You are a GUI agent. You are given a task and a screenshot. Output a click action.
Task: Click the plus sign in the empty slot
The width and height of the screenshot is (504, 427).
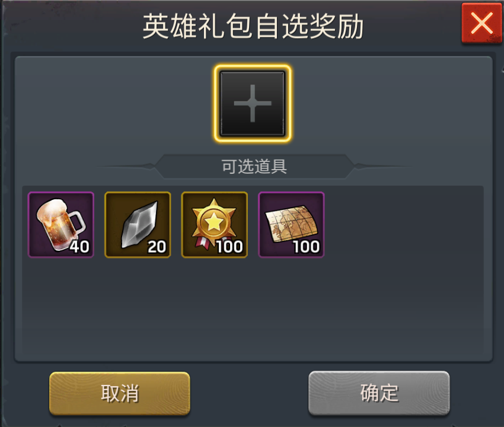click(253, 103)
